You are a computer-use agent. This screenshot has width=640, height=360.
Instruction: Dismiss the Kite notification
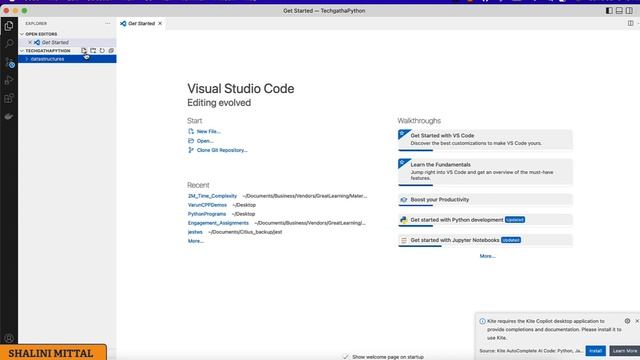tap(637, 321)
